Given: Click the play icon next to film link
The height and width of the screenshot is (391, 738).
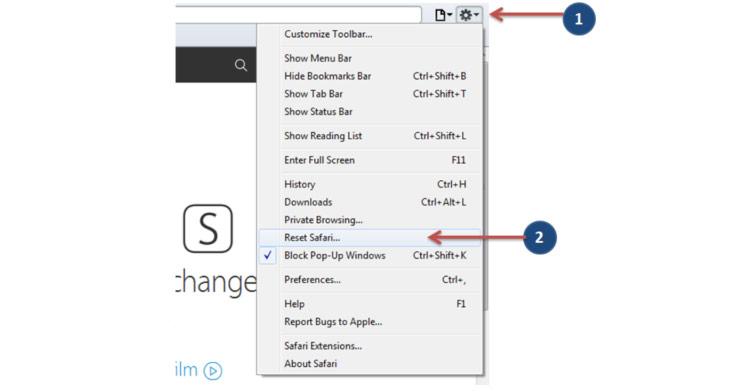Looking at the screenshot, I should (213, 371).
